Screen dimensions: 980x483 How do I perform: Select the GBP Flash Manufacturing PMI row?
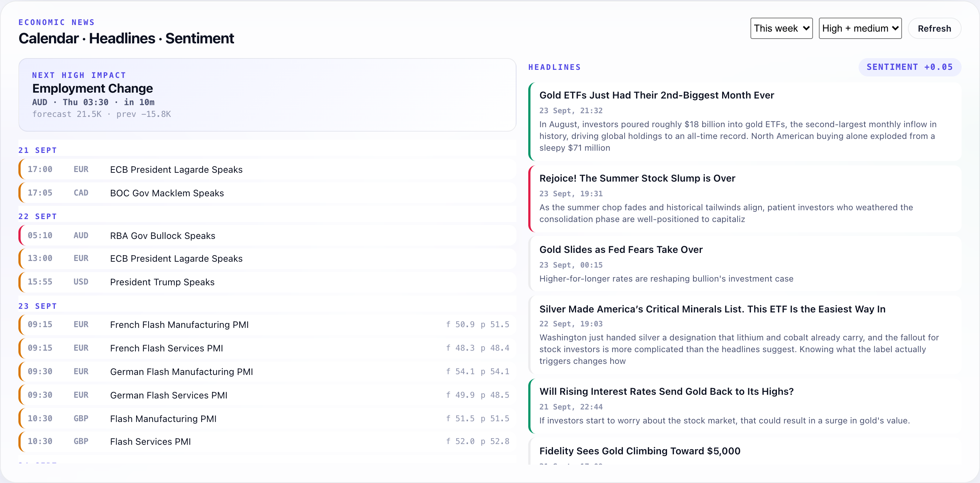pos(267,419)
